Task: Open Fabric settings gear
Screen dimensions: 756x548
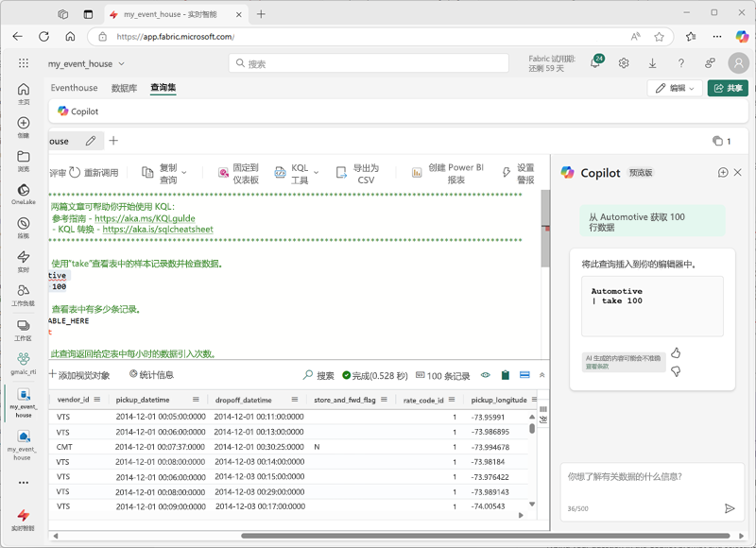Action: pos(624,63)
